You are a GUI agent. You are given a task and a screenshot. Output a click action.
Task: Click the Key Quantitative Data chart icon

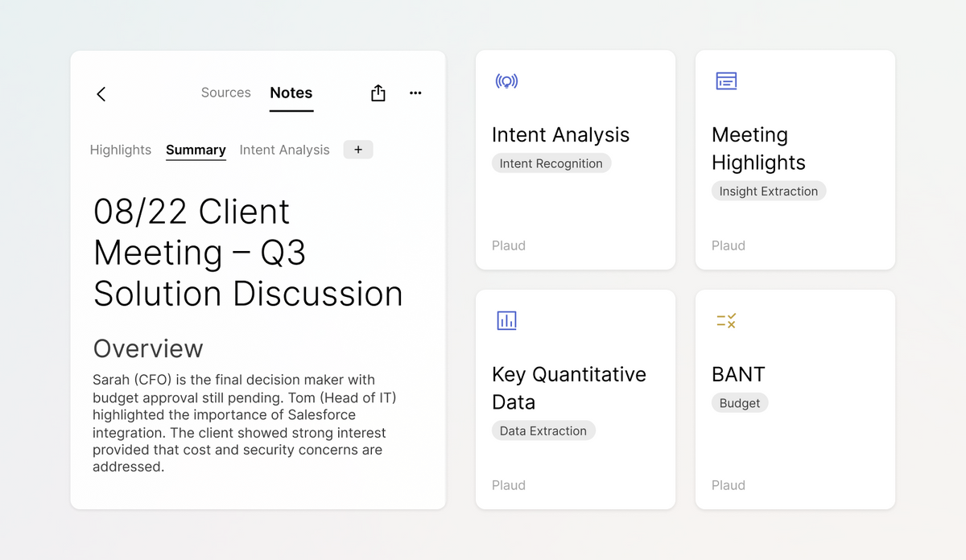click(506, 320)
